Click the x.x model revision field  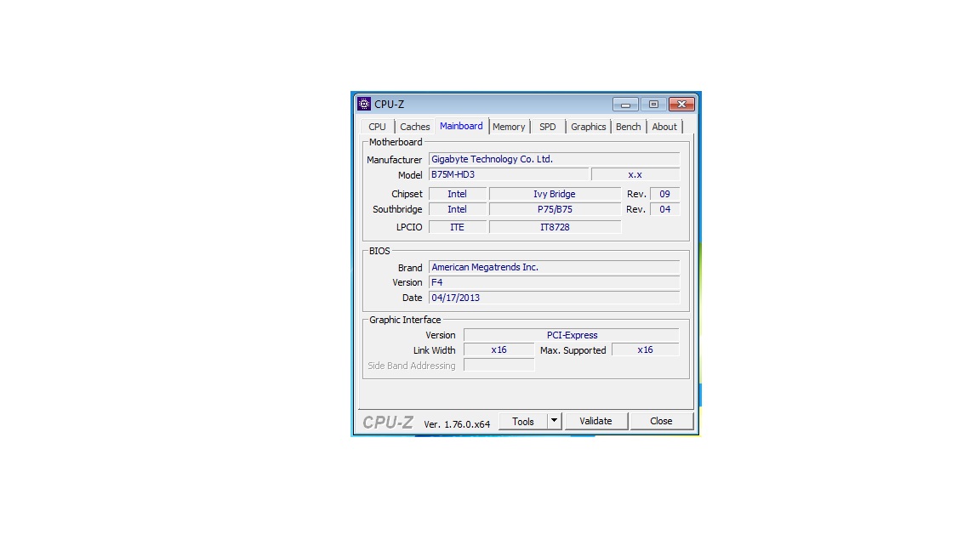(635, 175)
